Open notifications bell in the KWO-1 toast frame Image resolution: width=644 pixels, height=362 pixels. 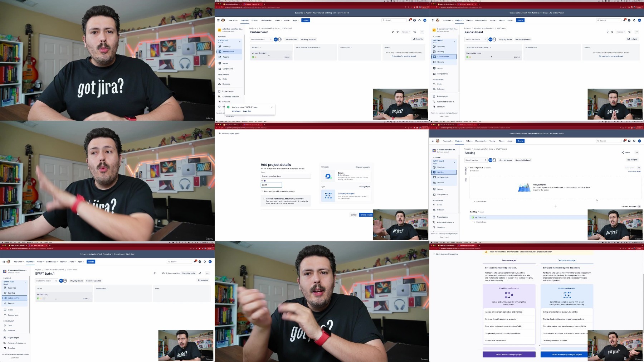click(409, 20)
